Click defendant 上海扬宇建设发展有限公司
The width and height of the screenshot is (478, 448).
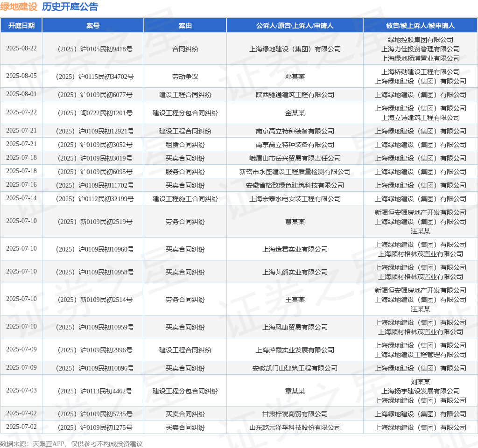coord(421,391)
